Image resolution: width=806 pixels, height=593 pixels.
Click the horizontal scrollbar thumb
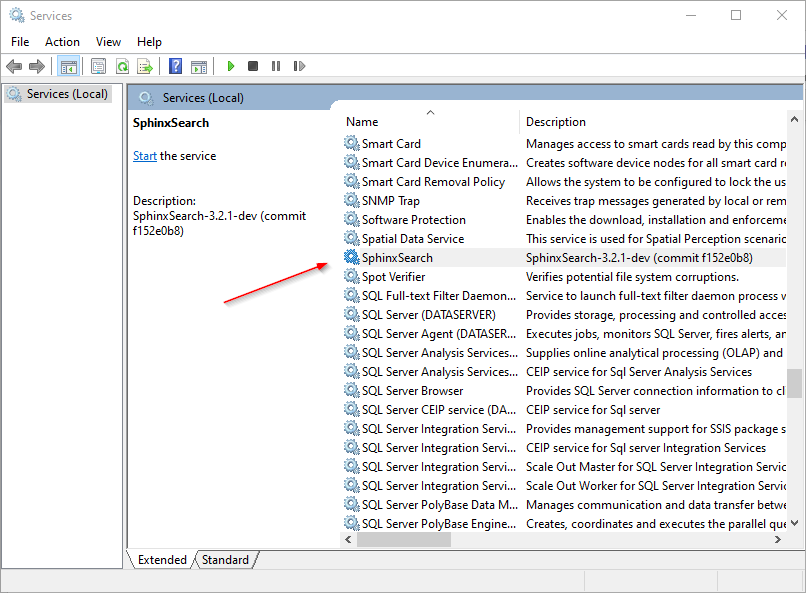coord(404,540)
